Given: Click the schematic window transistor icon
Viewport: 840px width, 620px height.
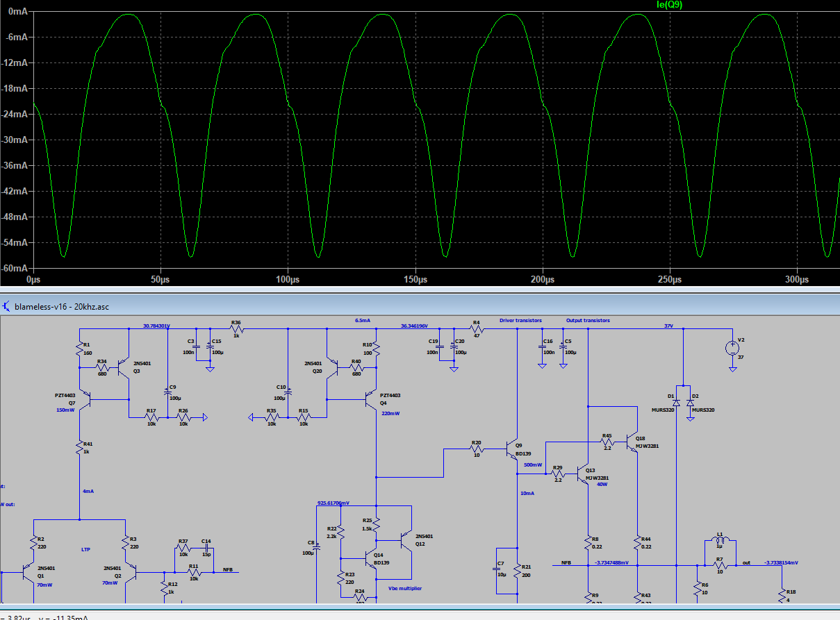Looking at the screenshot, I should (x=6, y=305).
